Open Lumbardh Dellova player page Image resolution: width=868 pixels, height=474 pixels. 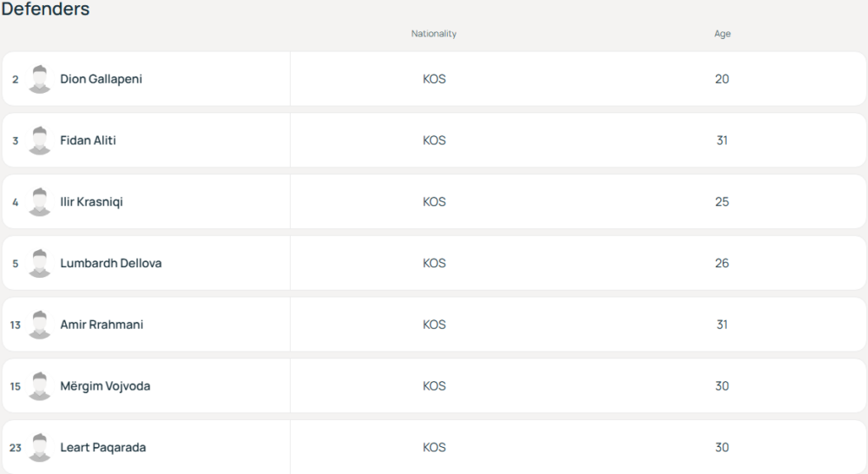pos(111,263)
